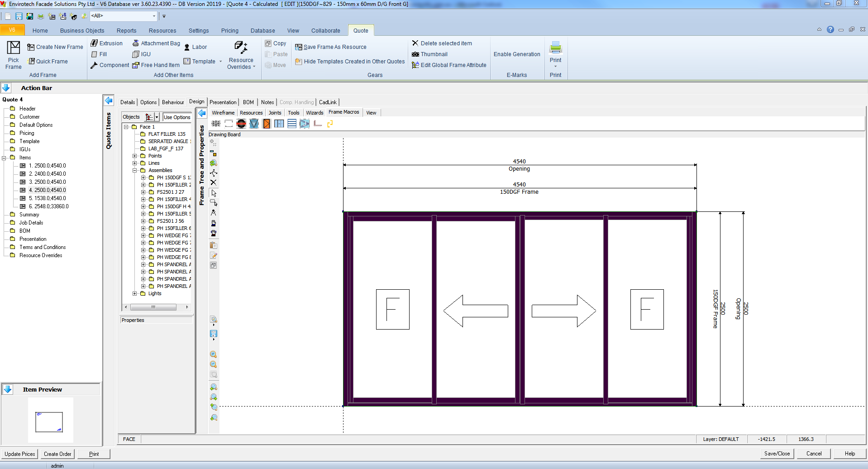Click the Save/Close button
Image resolution: width=868 pixels, height=469 pixels.
coord(777,454)
